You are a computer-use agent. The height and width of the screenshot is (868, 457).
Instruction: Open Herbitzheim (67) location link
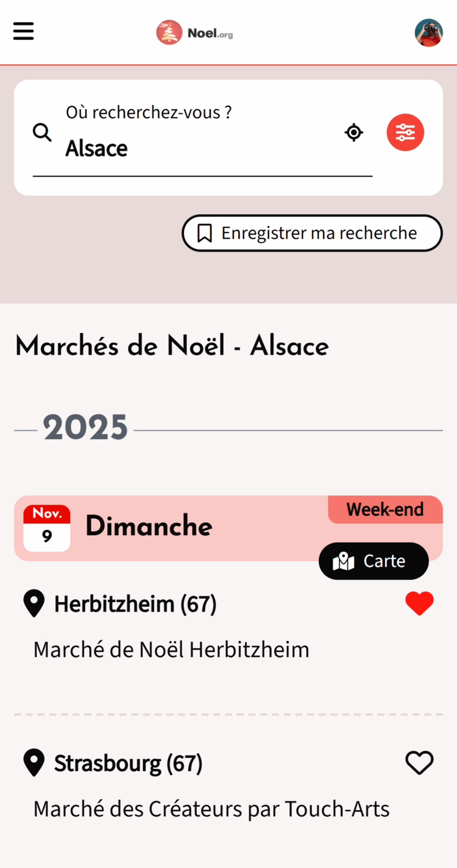tap(135, 604)
